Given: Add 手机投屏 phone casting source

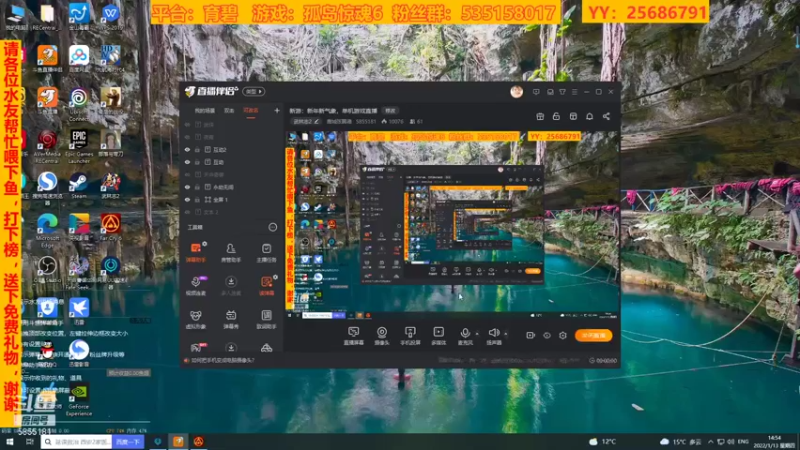Looking at the screenshot, I should pyautogui.click(x=410, y=336).
